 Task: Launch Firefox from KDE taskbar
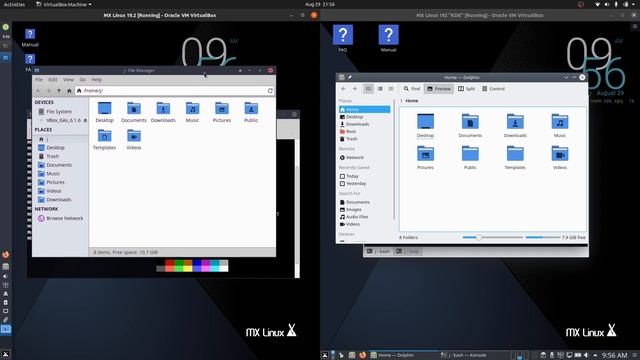pyautogui.click(x=362, y=355)
